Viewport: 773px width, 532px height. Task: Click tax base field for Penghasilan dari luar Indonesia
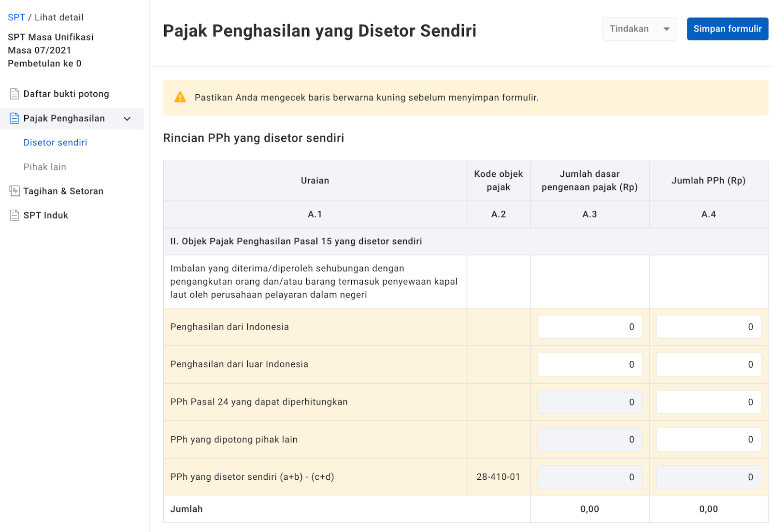point(589,365)
